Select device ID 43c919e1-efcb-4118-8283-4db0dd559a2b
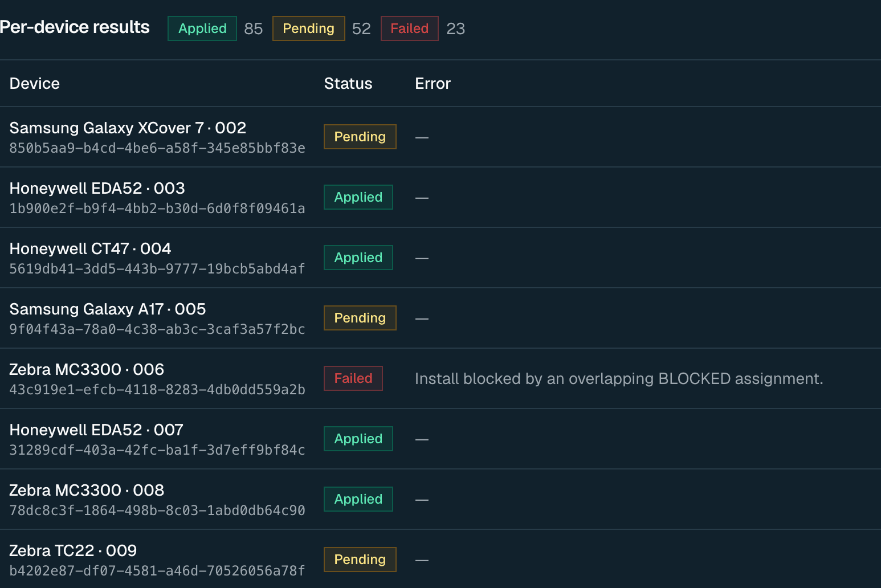 pyautogui.click(x=157, y=390)
